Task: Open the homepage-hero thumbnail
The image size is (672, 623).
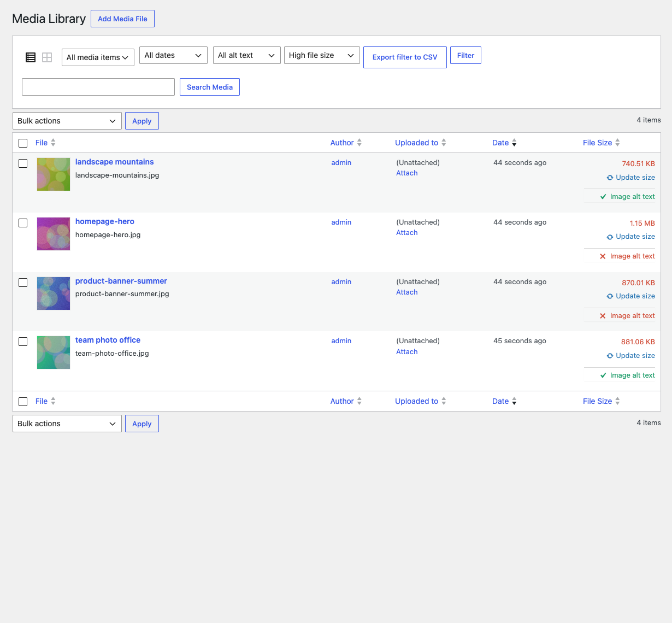Action: 54,234
